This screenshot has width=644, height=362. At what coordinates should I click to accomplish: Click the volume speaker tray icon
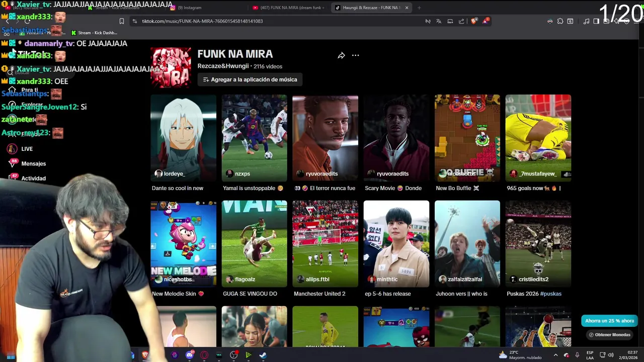611,355
